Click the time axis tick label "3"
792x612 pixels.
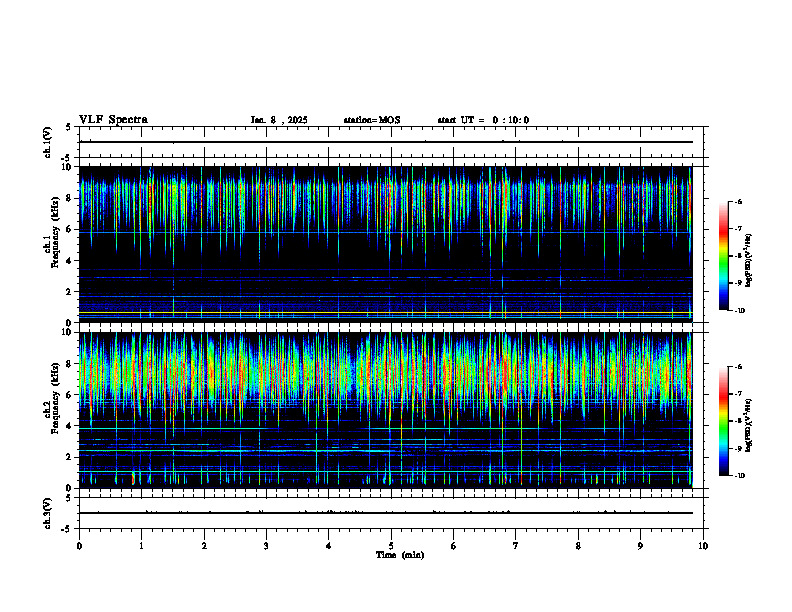click(266, 546)
